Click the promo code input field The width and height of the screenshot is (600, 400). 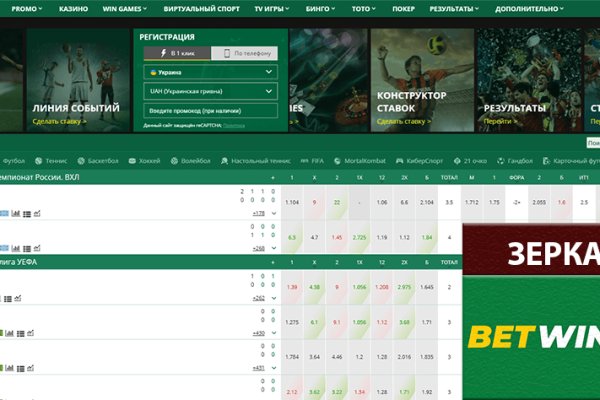coord(209,109)
